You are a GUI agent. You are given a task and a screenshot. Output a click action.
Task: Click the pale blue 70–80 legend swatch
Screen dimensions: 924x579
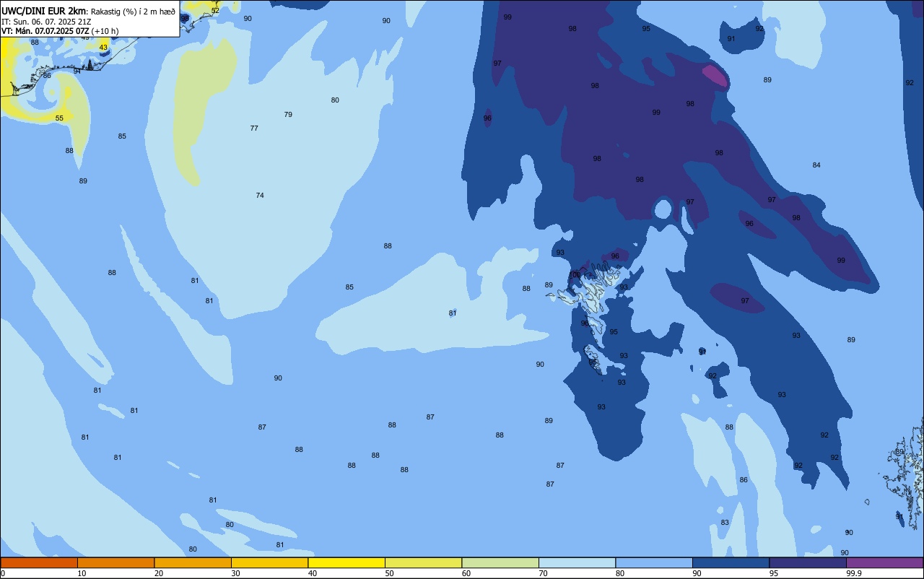577,562
